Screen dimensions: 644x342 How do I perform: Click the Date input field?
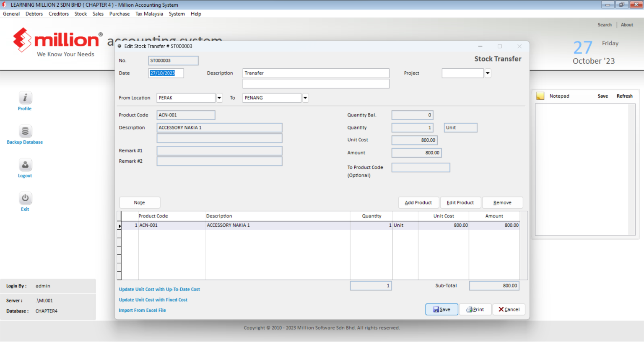166,73
